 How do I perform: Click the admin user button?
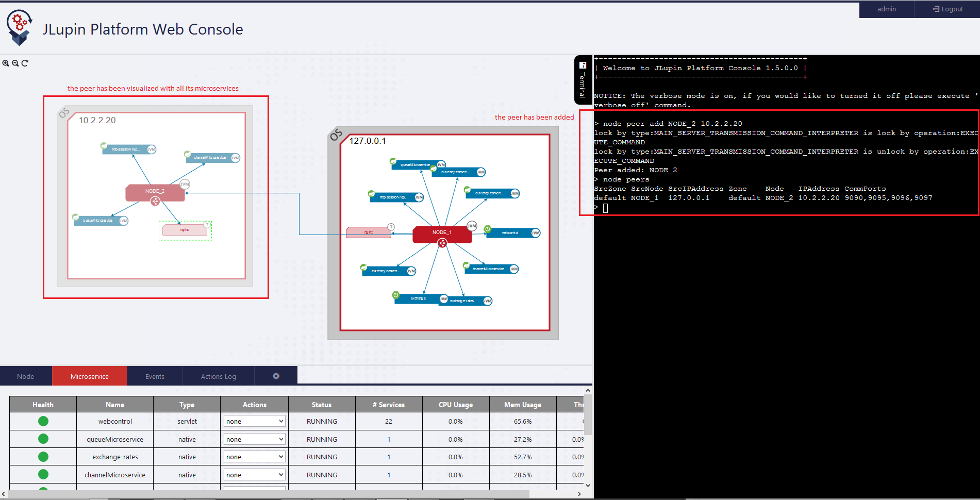pyautogui.click(x=886, y=9)
